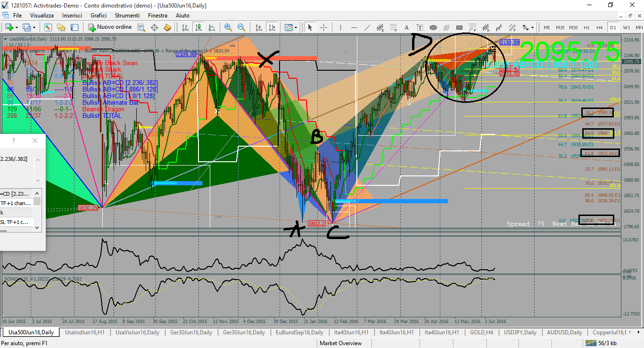The image size is (644, 348).
Task: Select the text label tool T
Action: point(420,27)
